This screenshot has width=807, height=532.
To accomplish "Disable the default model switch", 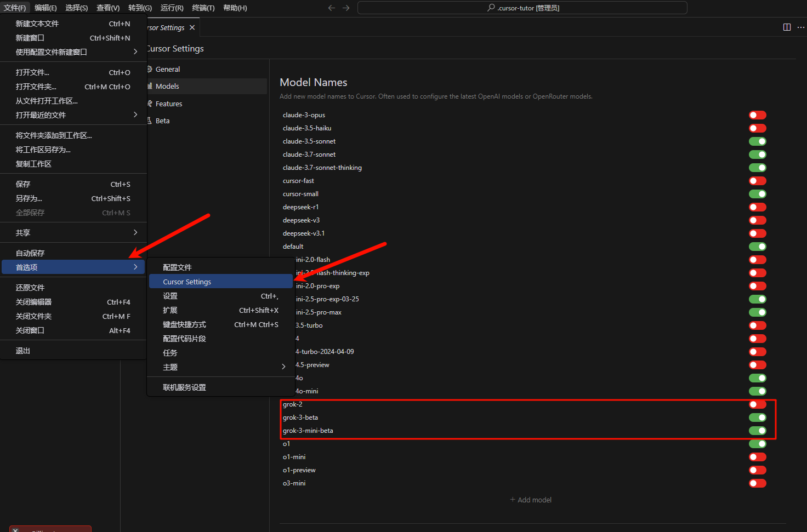I will click(758, 247).
